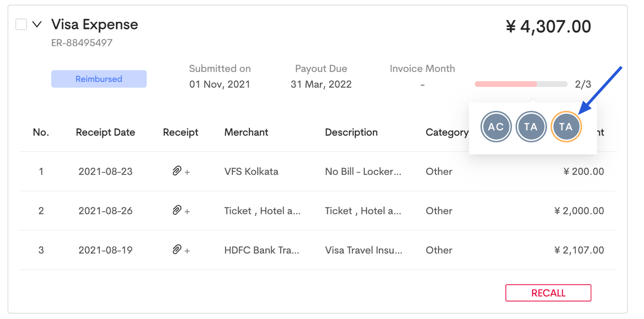Click the Visa Travel Insu... description cell
The image size is (644, 319).
point(363,250)
